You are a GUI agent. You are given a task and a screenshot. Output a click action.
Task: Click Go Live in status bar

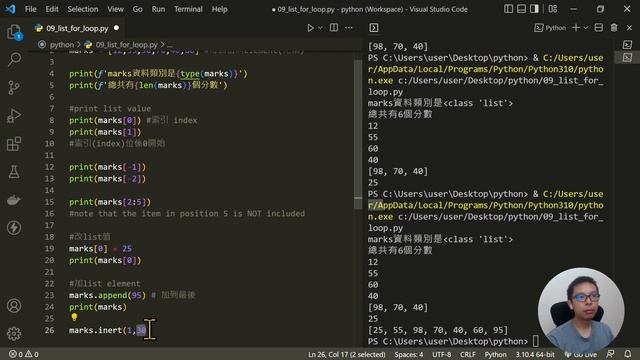581,354
